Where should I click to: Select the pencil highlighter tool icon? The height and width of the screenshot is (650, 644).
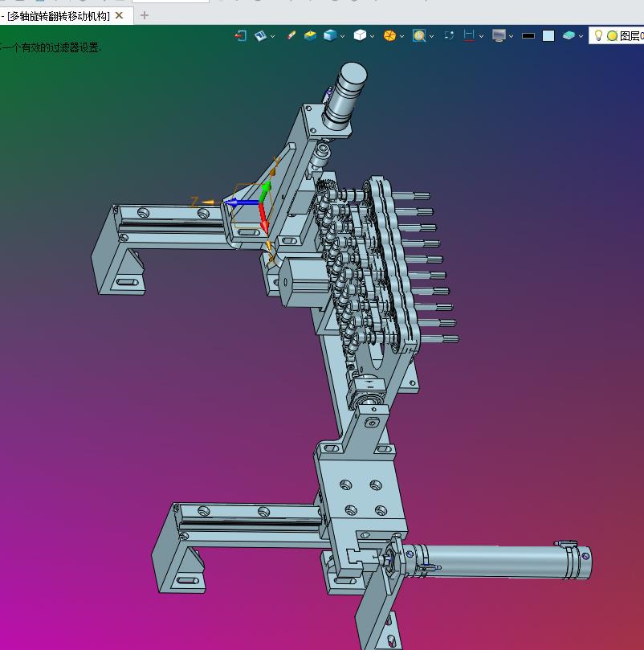tap(291, 35)
